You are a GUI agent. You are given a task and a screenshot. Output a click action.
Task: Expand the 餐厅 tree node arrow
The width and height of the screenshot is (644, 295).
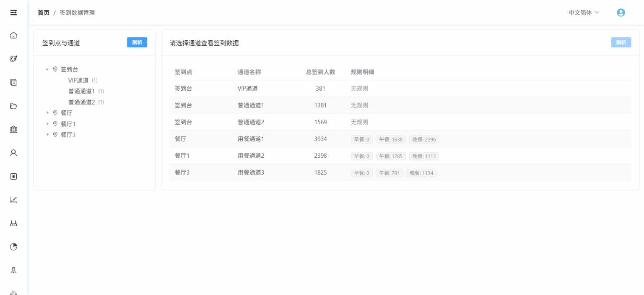pyautogui.click(x=47, y=113)
